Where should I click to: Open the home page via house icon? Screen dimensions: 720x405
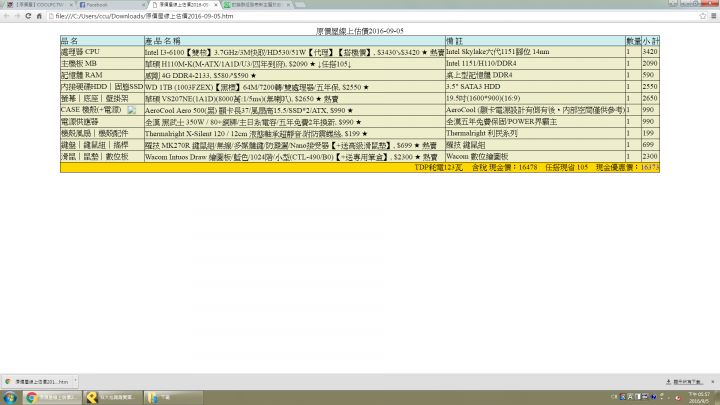tap(39, 16)
